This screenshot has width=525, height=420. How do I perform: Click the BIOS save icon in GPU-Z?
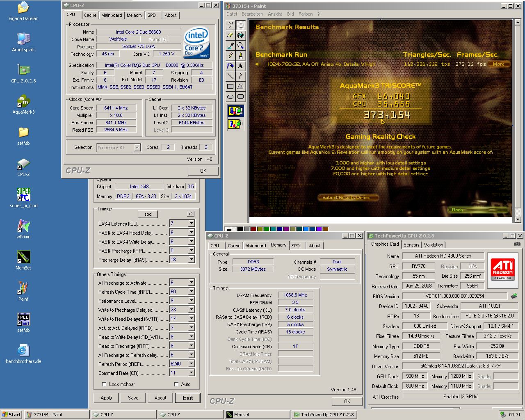pos(514,296)
